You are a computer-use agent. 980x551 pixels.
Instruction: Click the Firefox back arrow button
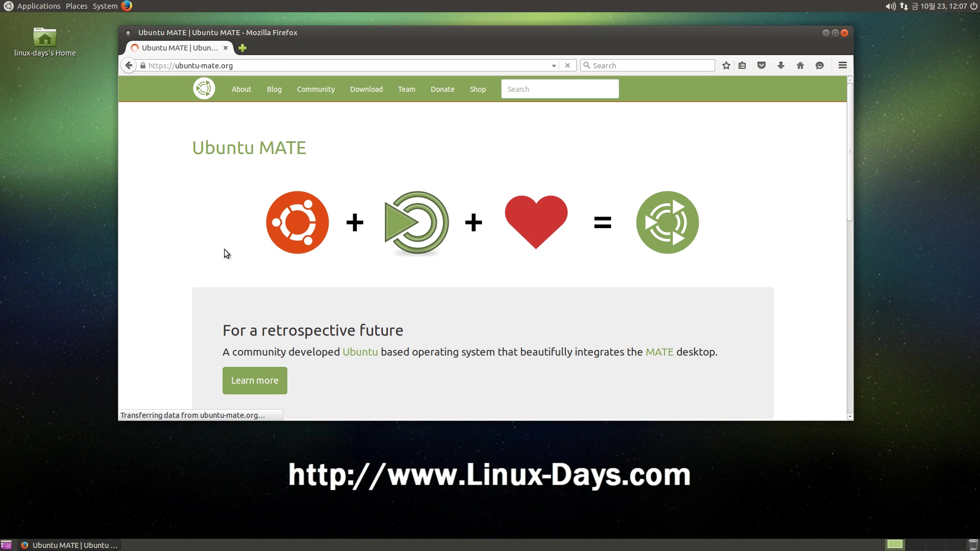[x=129, y=65]
